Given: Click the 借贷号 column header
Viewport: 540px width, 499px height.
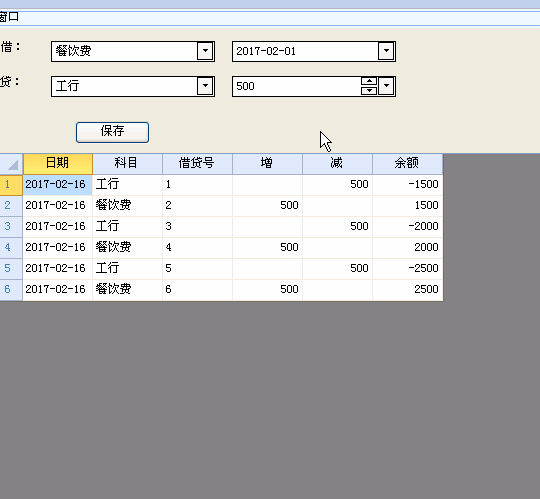Looking at the screenshot, I should [x=197, y=164].
